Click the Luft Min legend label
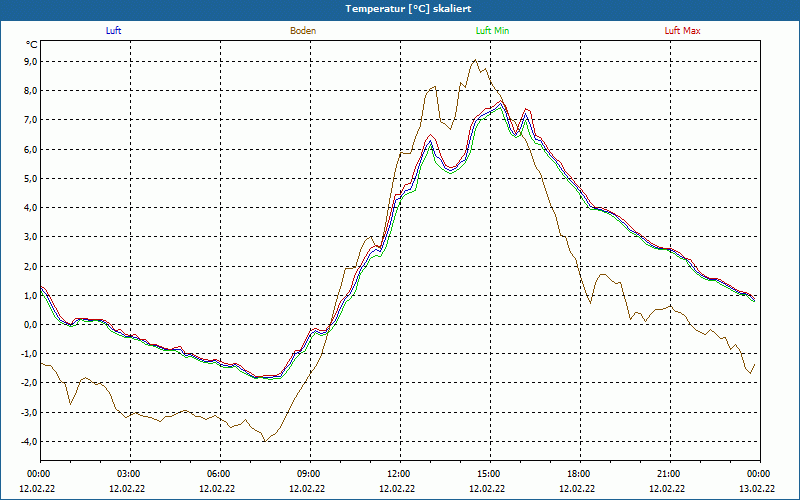The width and height of the screenshot is (800, 500). (x=492, y=31)
